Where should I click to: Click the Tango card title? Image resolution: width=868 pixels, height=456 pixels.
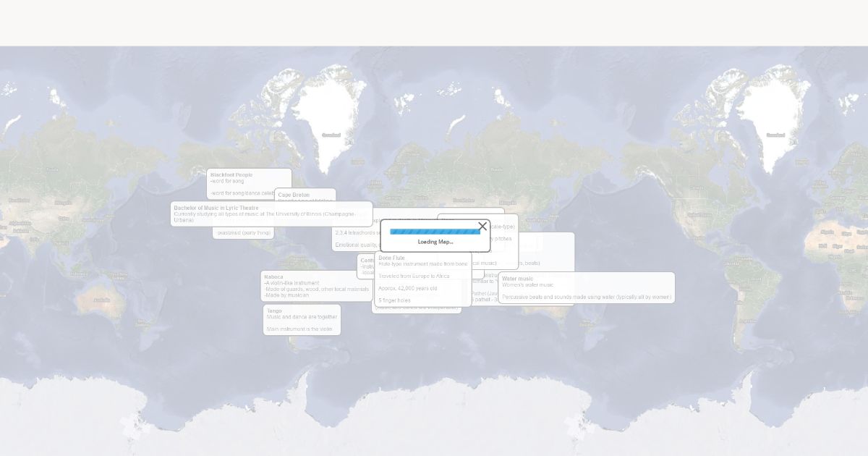274,311
